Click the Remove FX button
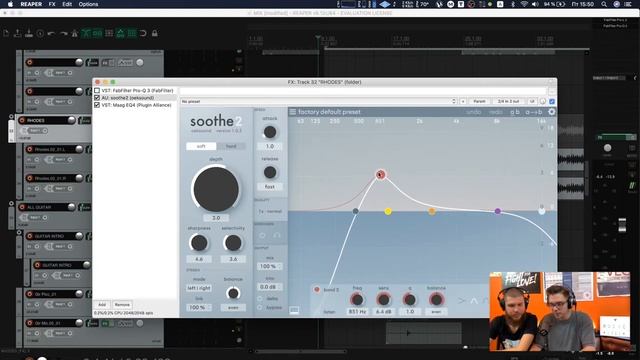Viewport: 640px width, 360px height. pos(122,304)
